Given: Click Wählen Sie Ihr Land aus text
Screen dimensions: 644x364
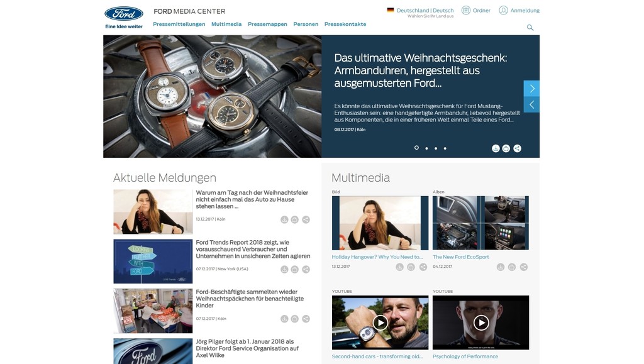Looking at the screenshot, I should (x=430, y=16).
